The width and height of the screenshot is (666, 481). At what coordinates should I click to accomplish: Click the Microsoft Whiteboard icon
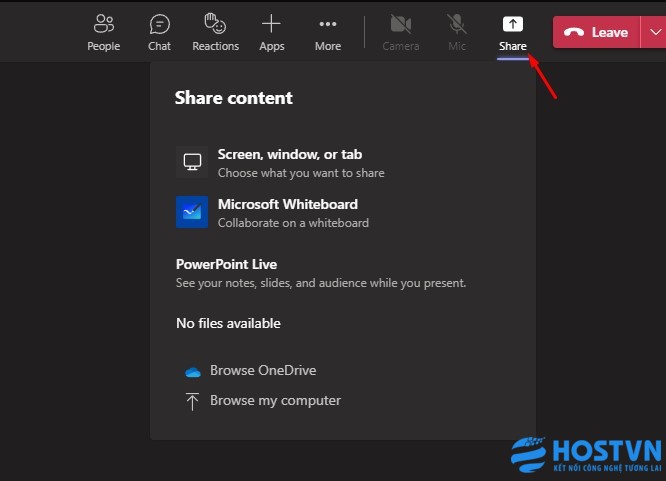pos(192,212)
